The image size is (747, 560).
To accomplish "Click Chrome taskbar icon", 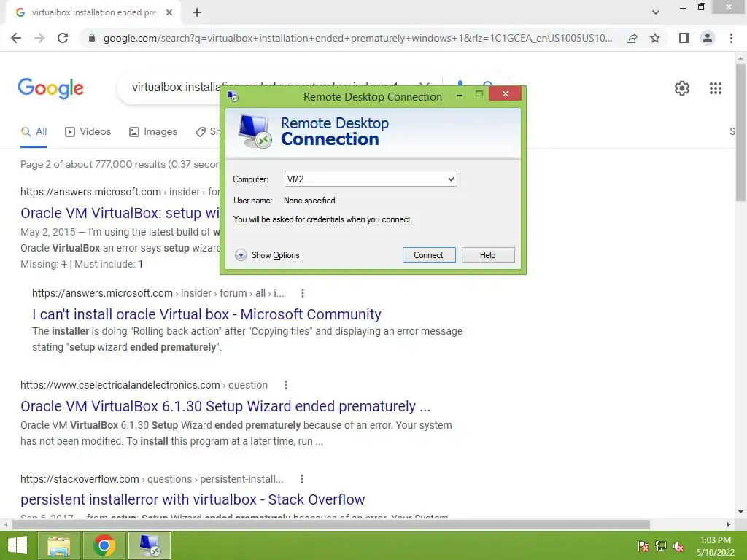I will pyautogui.click(x=104, y=545).
